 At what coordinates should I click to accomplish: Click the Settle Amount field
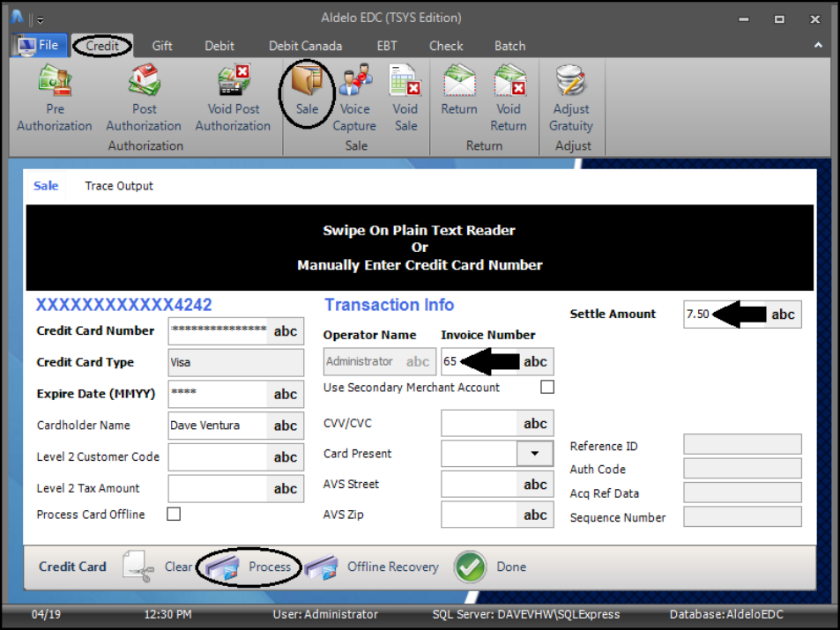(x=725, y=314)
